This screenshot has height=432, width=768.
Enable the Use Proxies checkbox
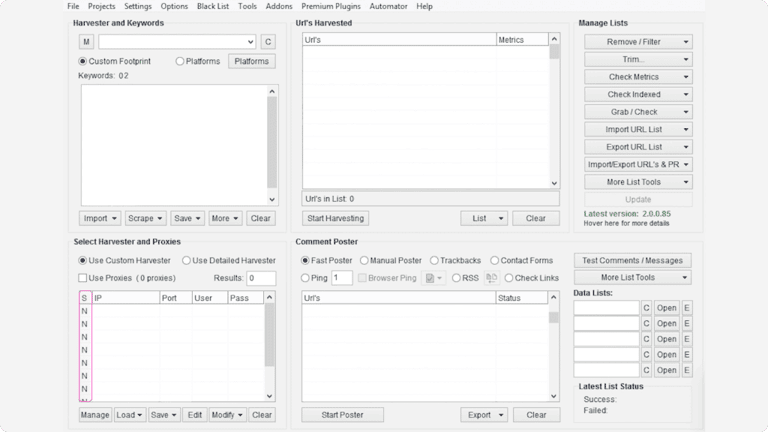tap(83, 278)
